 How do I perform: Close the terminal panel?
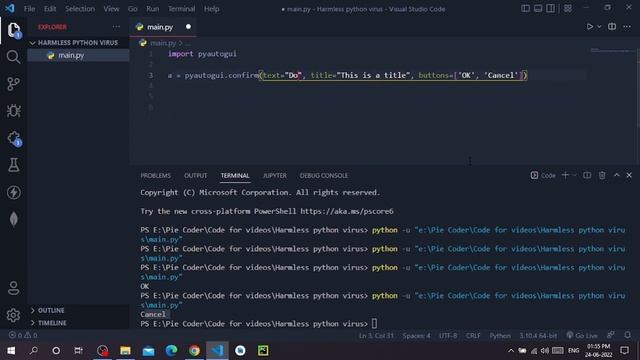(x=629, y=175)
